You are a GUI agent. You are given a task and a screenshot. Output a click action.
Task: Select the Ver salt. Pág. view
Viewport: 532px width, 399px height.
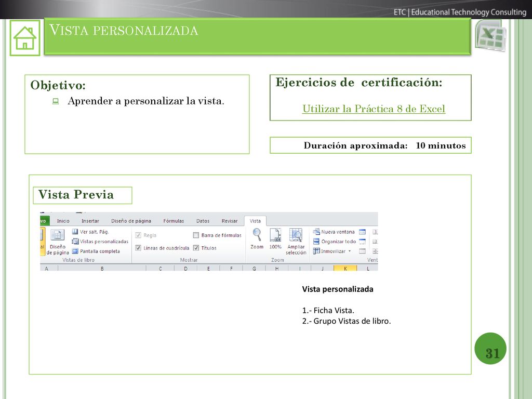[x=90, y=232]
